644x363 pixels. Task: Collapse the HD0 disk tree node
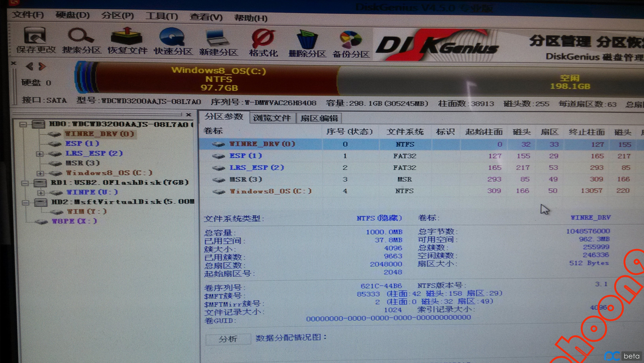(x=23, y=124)
